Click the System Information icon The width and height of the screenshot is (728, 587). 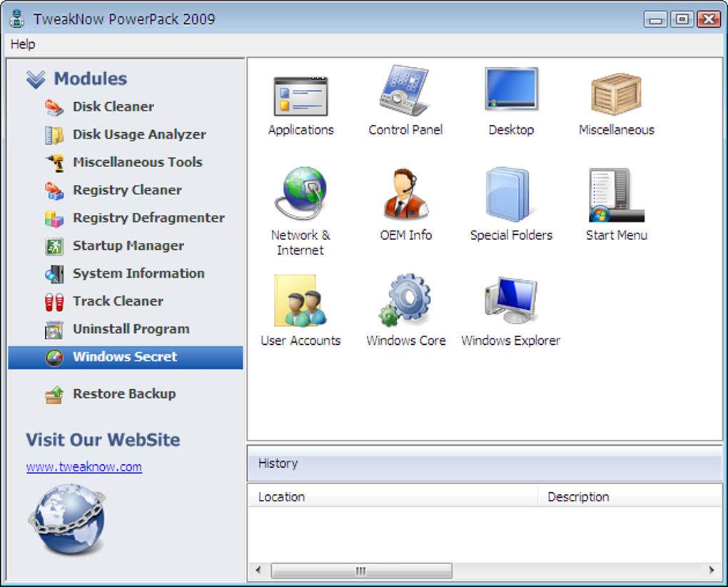click(x=54, y=274)
